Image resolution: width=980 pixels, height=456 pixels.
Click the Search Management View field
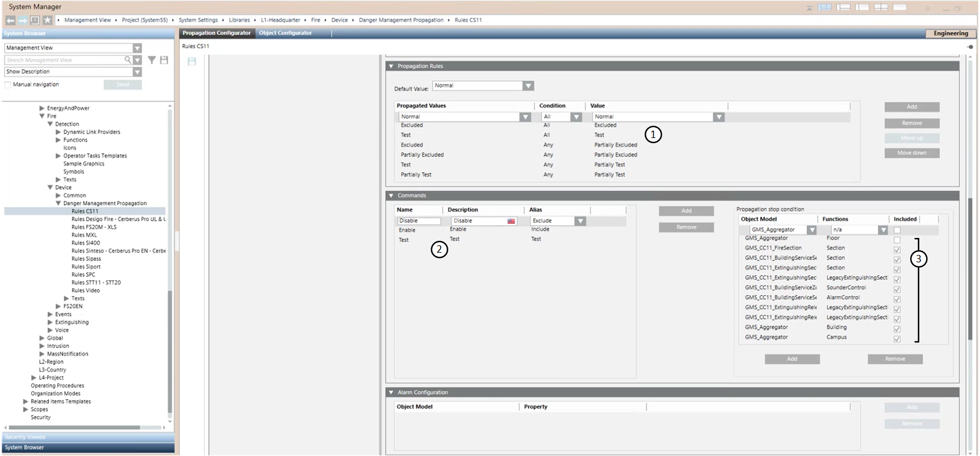click(x=65, y=60)
